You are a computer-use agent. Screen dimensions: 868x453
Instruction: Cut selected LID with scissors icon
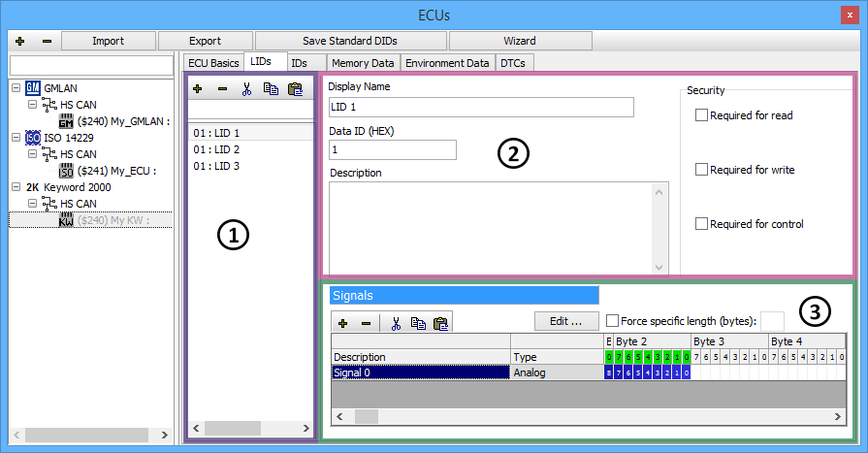tap(246, 88)
